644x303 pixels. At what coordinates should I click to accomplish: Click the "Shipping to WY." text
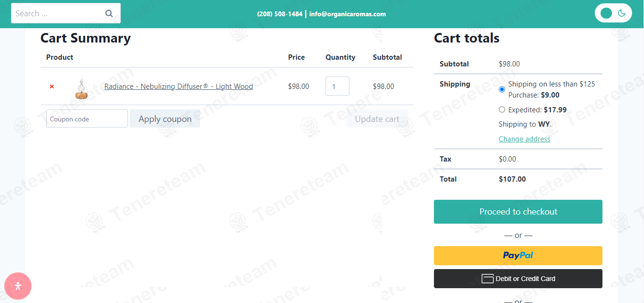(x=525, y=124)
